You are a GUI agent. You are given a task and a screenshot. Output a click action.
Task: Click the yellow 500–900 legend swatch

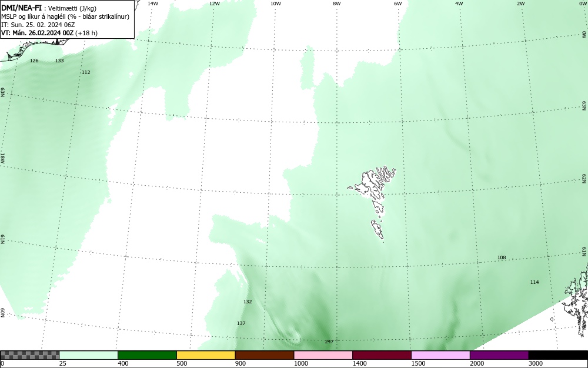[x=206, y=355]
